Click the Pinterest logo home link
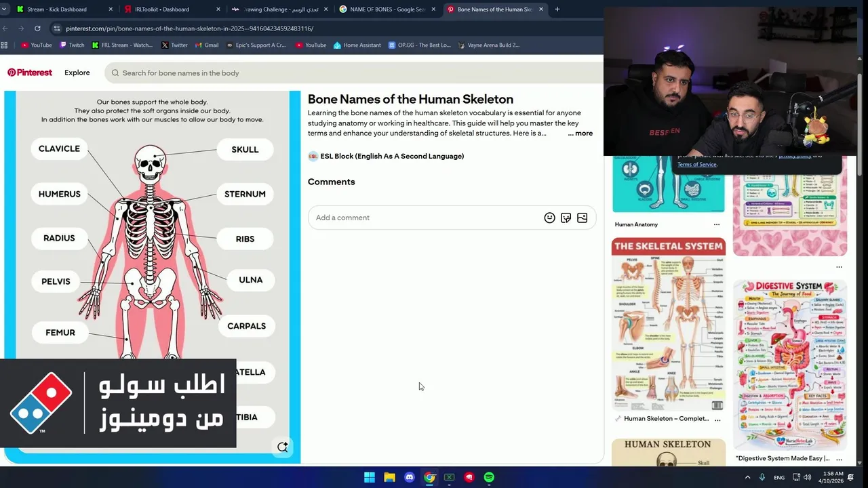 click(x=30, y=73)
